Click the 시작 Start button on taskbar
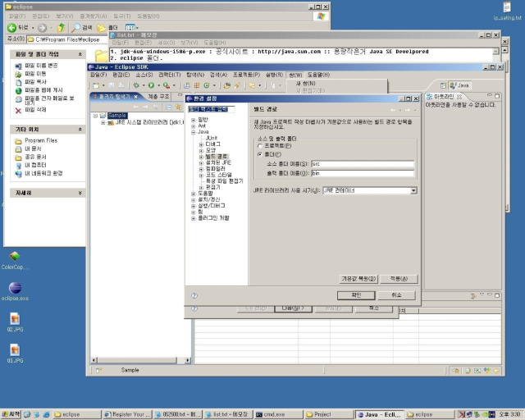The width and height of the screenshot is (525, 420). (11, 414)
